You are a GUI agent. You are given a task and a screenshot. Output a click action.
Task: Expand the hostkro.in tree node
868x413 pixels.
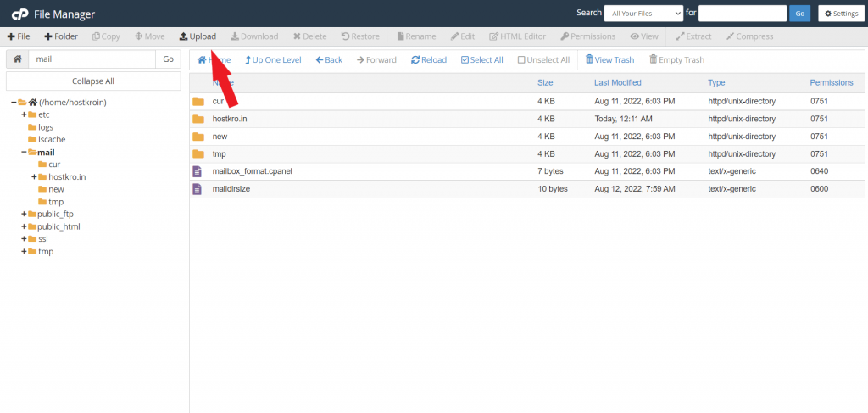[34, 177]
